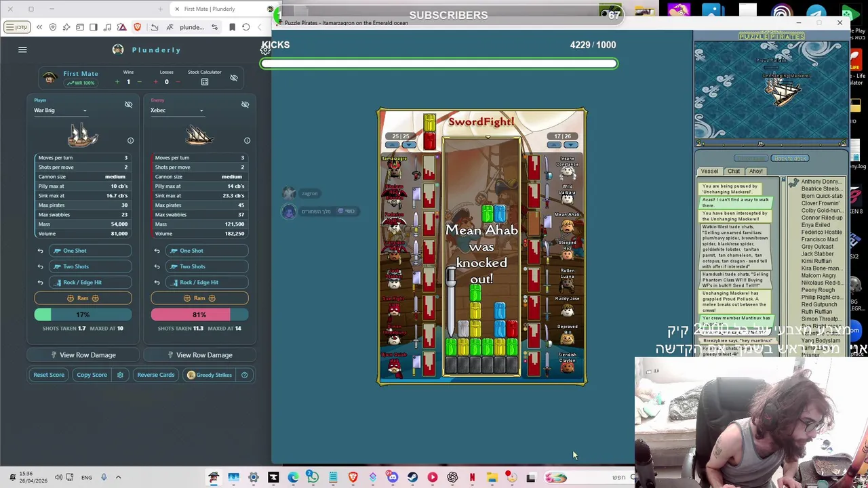The height and width of the screenshot is (488, 868).
Task: Open a new browser tab with plus
Action: (161, 9)
